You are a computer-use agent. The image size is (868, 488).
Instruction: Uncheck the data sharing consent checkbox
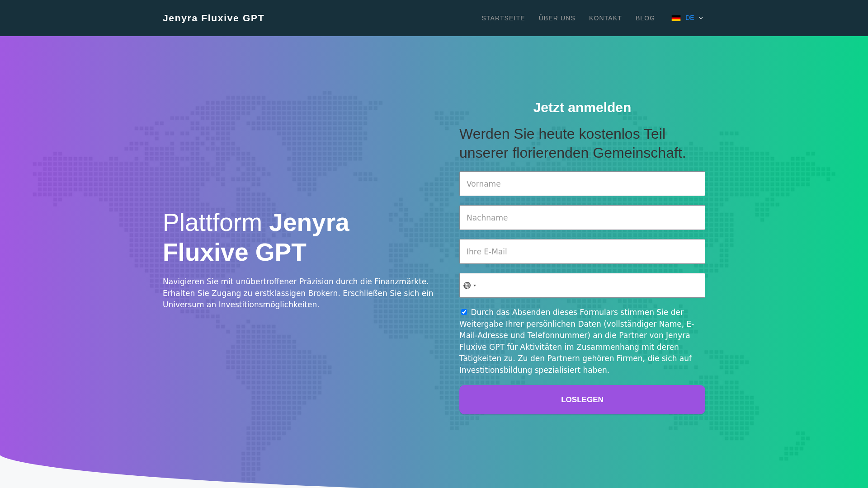(464, 312)
